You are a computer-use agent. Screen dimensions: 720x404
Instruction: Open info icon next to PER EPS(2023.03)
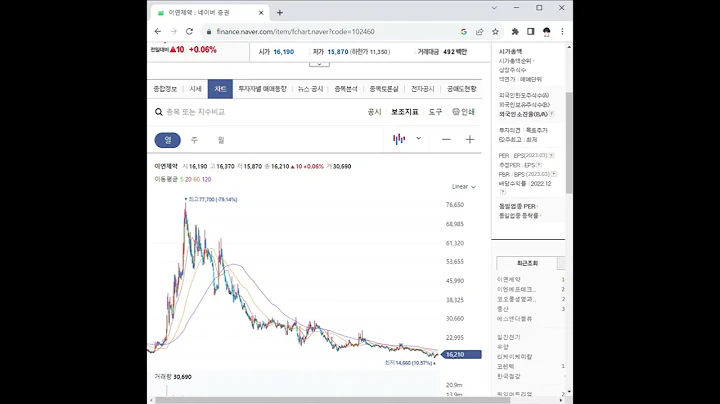pyautogui.click(x=551, y=156)
